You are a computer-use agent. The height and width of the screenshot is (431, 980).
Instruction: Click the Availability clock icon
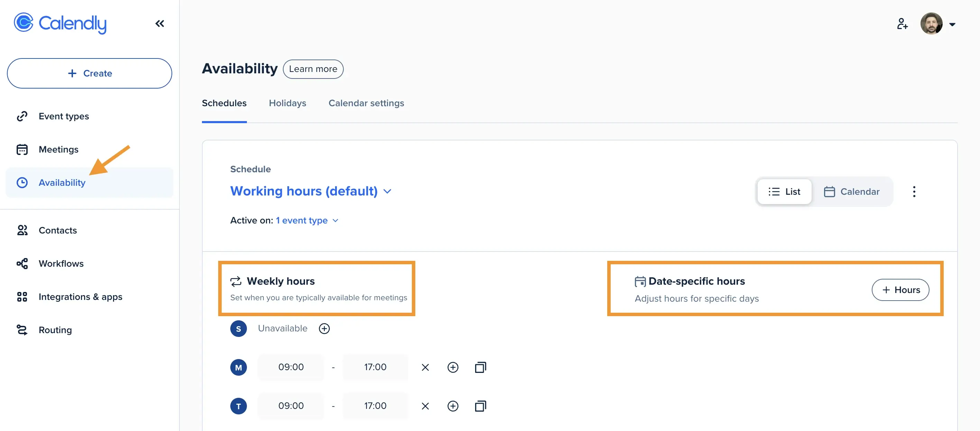click(x=22, y=183)
